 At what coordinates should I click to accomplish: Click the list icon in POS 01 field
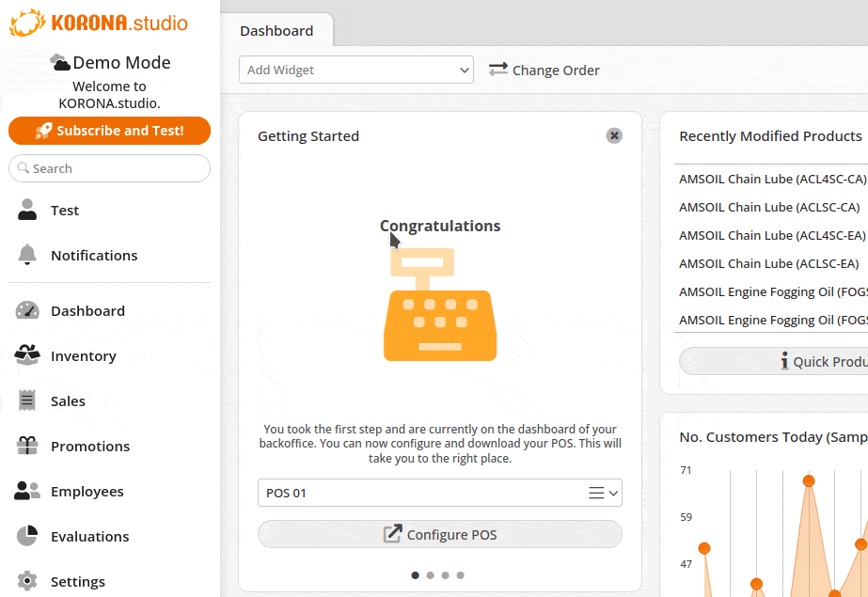pyautogui.click(x=596, y=493)
